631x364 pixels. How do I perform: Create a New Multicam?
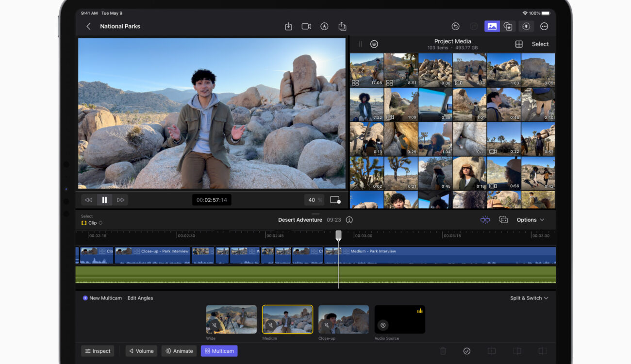102,298
